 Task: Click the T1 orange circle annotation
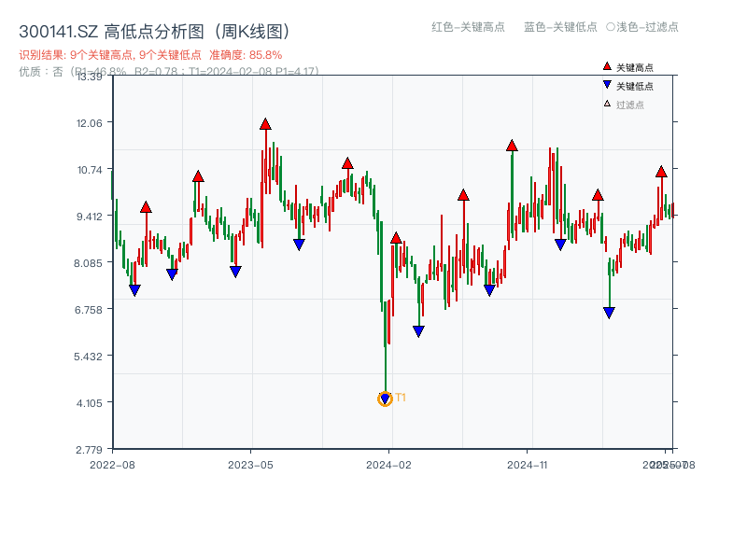(x=385, y=399)
